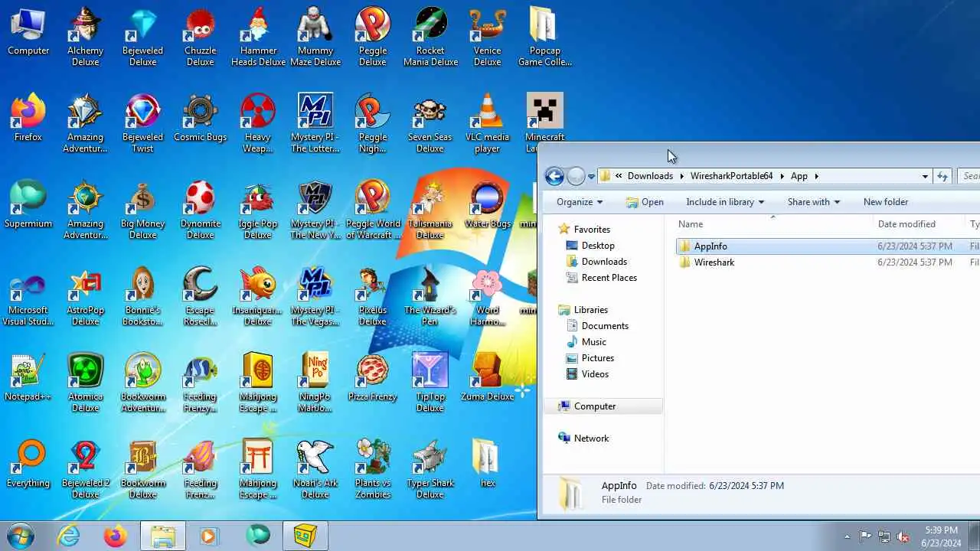
Task: Select the Noah's Ark Deluxe icon
Action: [315, 469]
